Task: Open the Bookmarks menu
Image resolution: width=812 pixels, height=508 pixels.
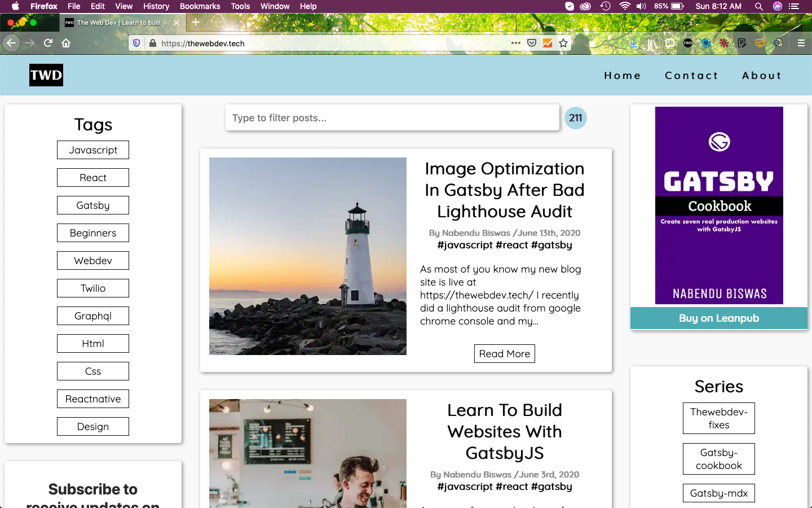Action: [200, 6]
